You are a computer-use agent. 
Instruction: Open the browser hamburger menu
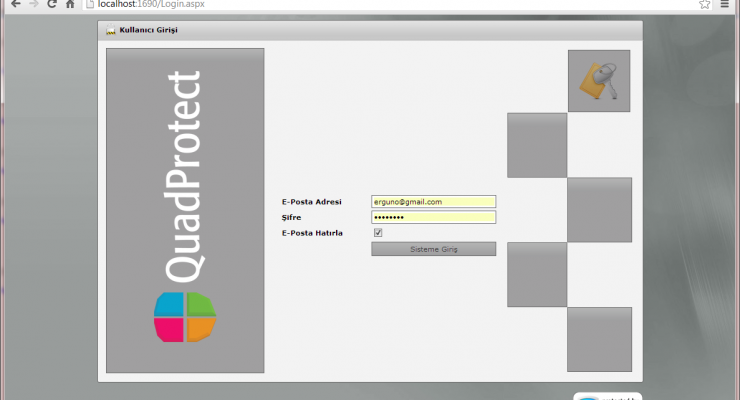[725, 4]
